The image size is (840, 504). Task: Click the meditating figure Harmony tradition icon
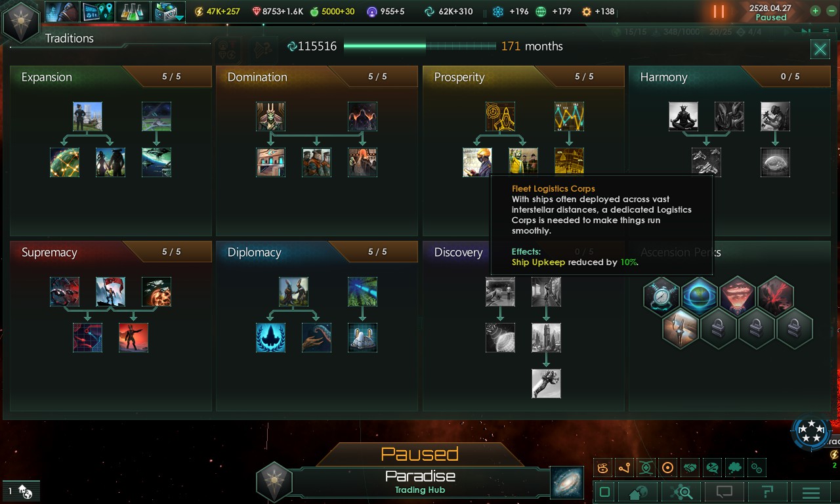pyautogui.click(x=683, y=116)
